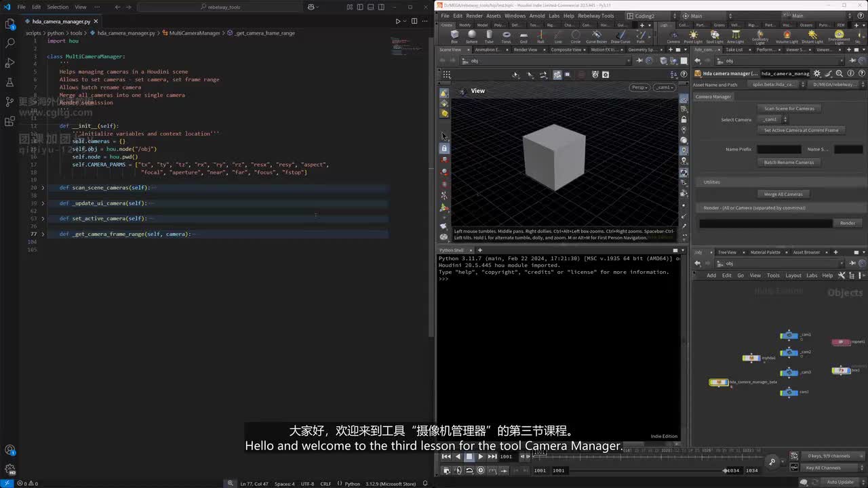Select the Draw Curve shelf tool

pos(620,37)
